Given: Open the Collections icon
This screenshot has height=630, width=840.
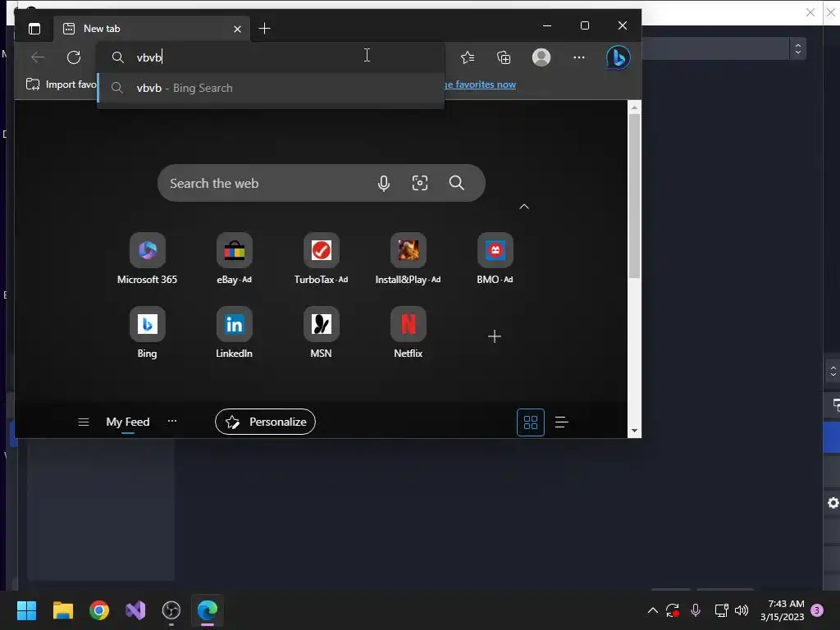Looking at the screenshot, I should (x=504, y=57).
